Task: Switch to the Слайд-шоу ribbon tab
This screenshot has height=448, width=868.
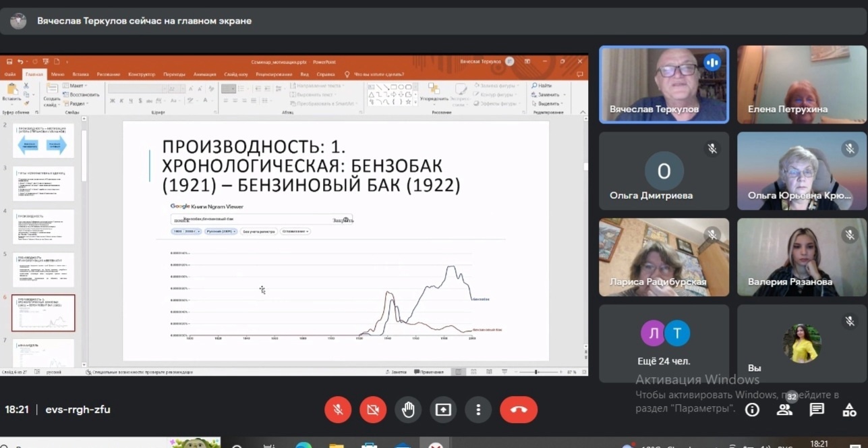Action: pos(236,74)
